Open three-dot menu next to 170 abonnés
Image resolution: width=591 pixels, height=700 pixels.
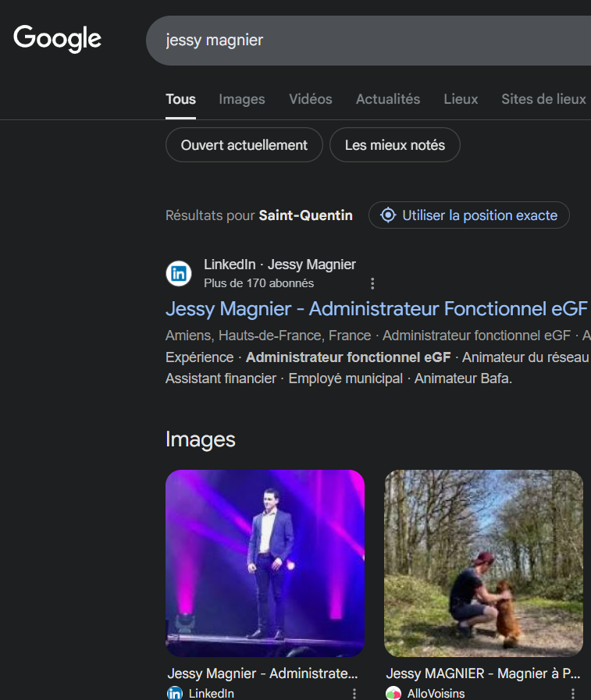[x=372, y=283]
